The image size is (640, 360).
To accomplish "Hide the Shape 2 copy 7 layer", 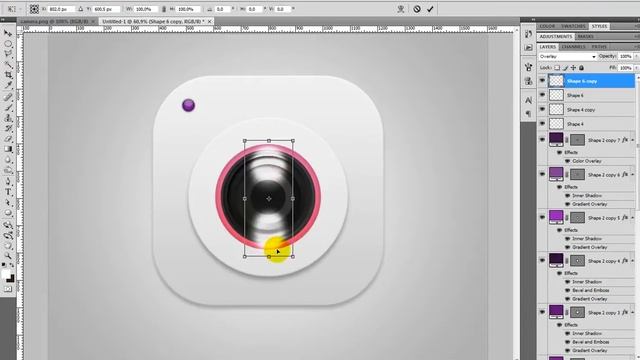I will 542,140.
